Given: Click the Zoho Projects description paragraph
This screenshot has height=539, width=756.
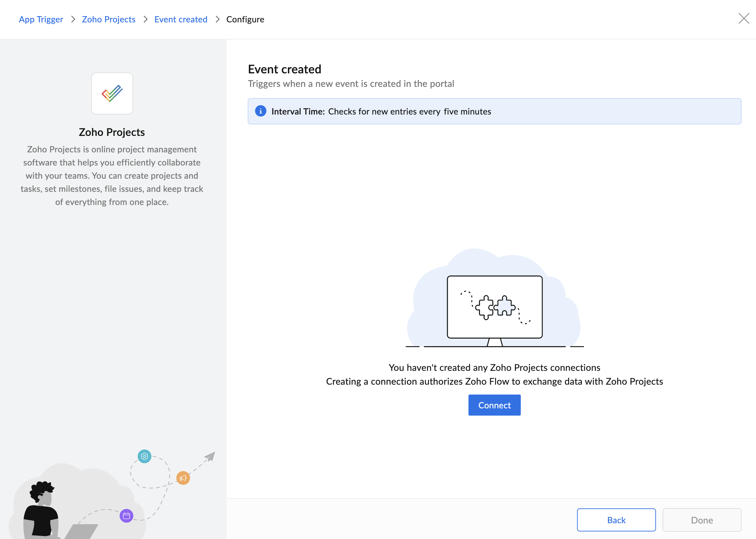Looking at the screenshot, I should [x=112, y=176].
